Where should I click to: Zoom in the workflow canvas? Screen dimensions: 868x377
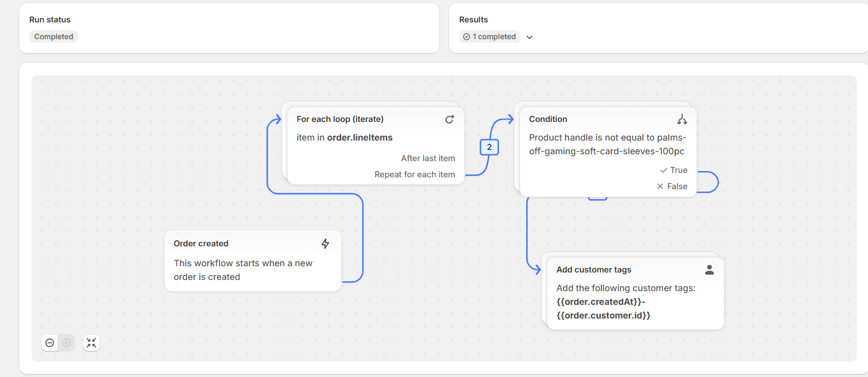(66, 343)
